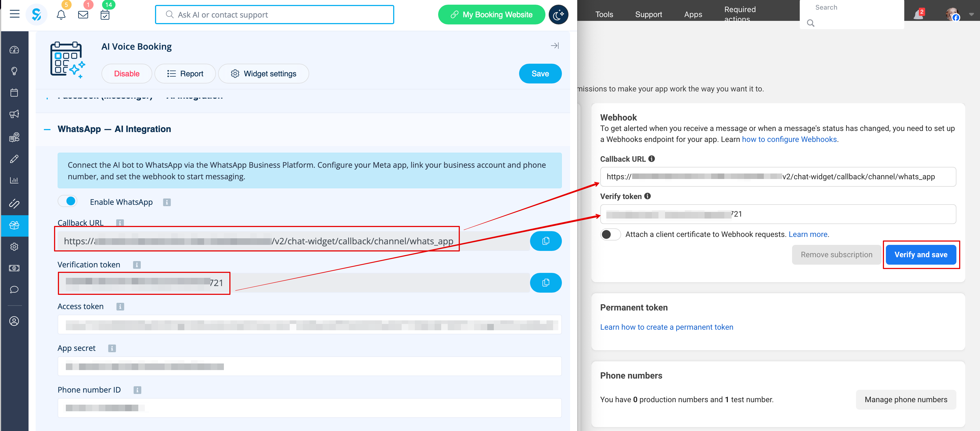
Task: Click the calendar tasks icon with badge 14
Action: click(x=105, y=15)
